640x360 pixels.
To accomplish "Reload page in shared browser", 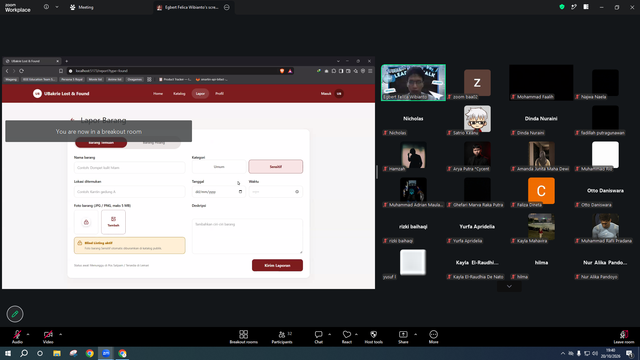I will (21, 71).
